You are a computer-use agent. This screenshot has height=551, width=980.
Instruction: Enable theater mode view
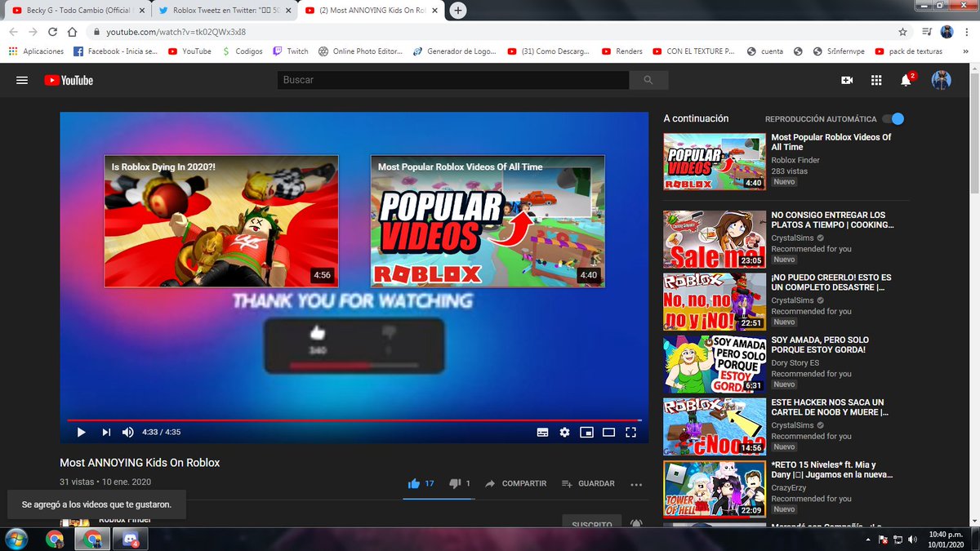608,432
